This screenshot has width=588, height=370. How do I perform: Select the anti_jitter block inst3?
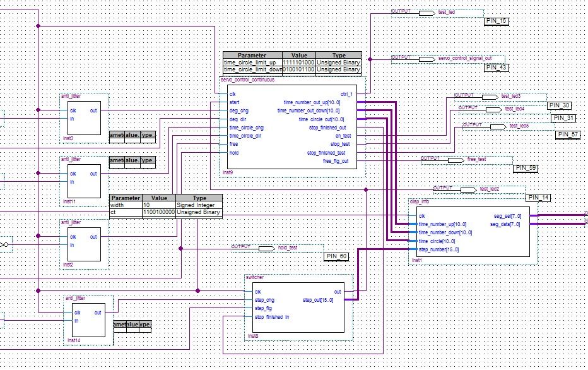tap(84, 118)
